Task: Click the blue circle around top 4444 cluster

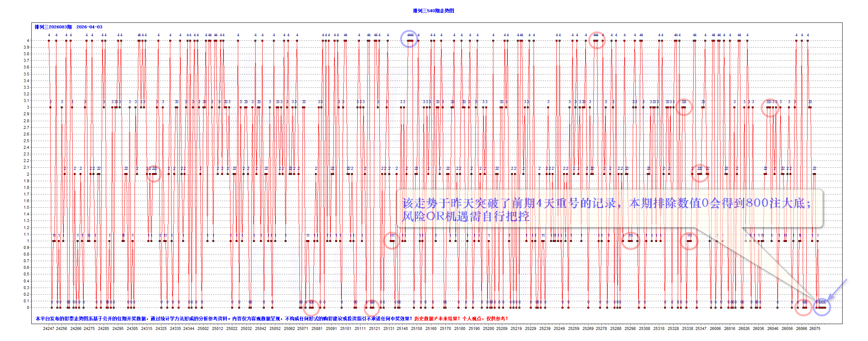Action: tap(409, 39)
